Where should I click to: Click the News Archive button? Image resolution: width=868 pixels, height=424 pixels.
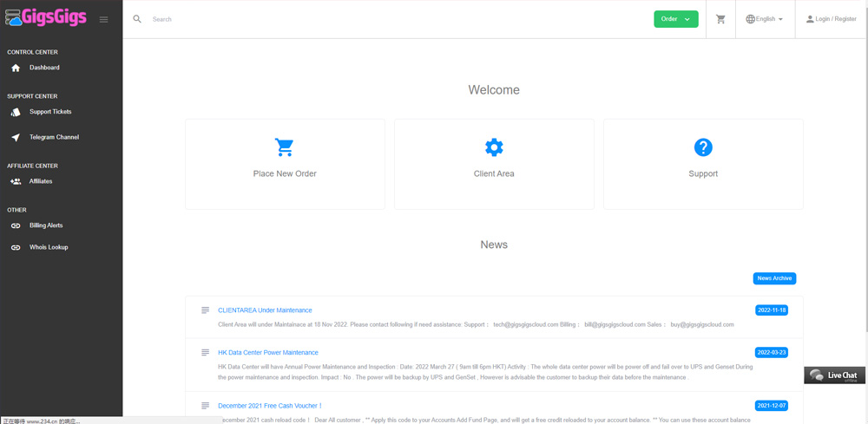click(774, 278)
